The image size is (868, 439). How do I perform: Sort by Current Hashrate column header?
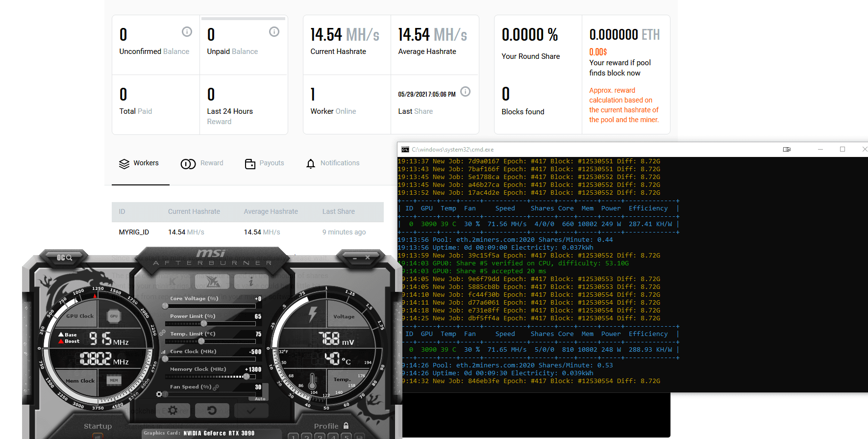tap(194, 211)
